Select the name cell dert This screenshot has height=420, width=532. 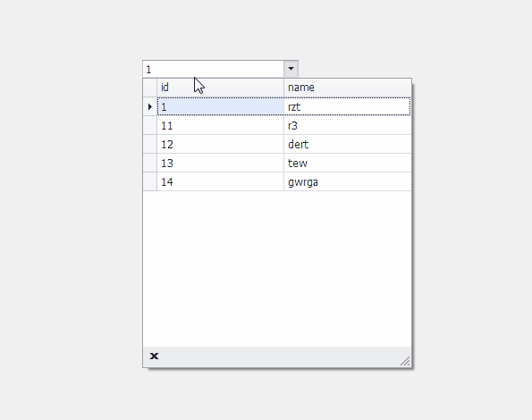tap(348, 145)
